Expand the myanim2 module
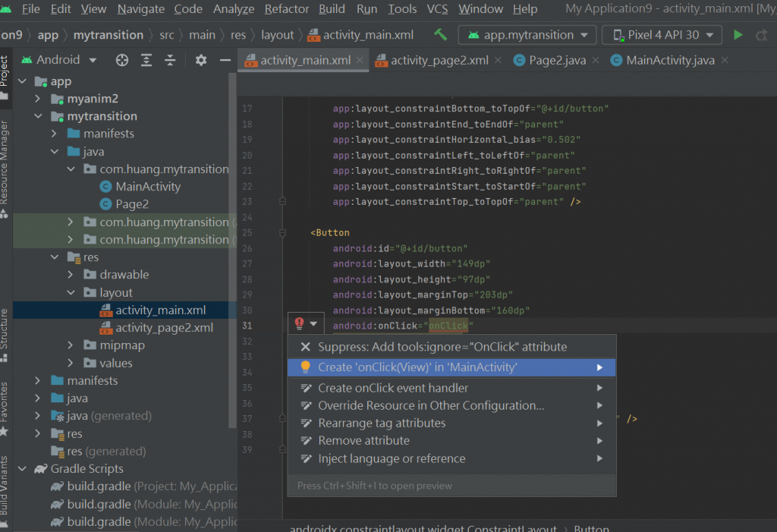Viewport: 777px width, 532px height. pos(38,99)
